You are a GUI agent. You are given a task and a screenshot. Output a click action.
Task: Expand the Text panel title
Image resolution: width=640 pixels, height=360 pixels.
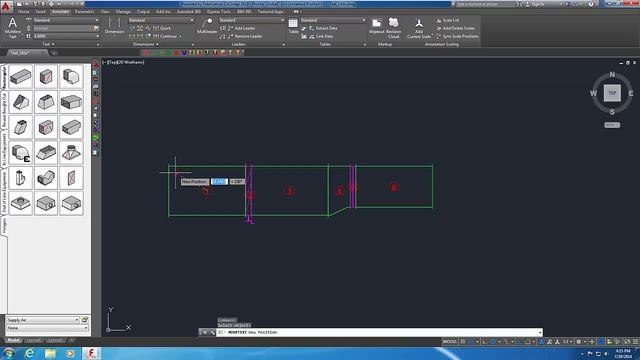click(48, 44)
